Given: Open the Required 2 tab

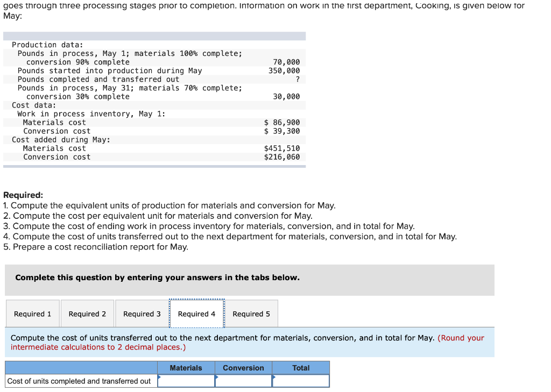Looking at the screenshot, I should point(87,313).
